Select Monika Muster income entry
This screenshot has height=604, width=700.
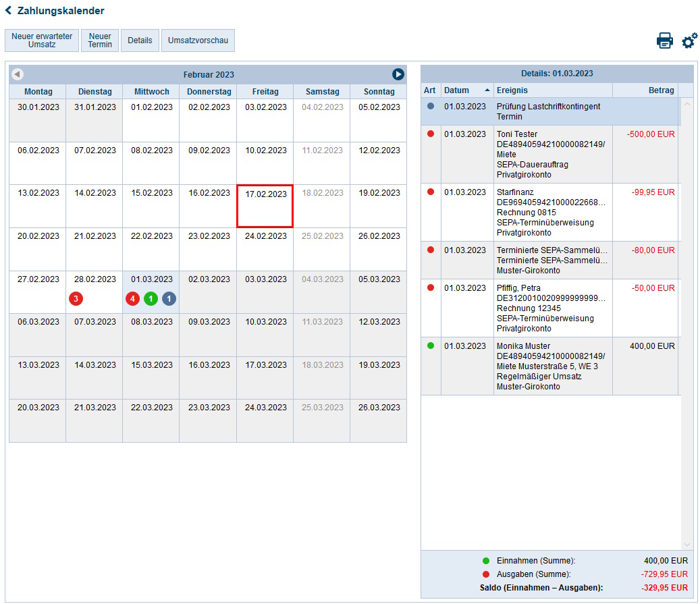pyautogui.click(x=550, y=366)
